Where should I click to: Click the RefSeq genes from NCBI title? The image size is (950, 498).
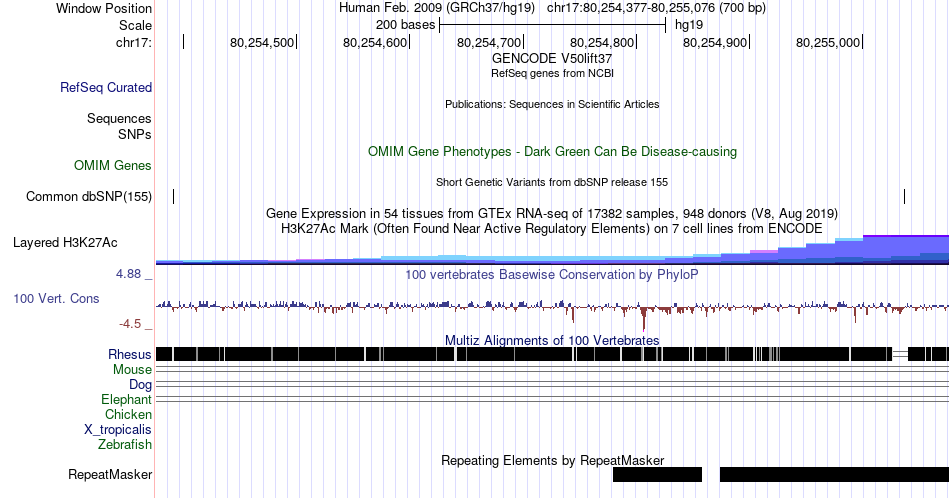coord(552,73)
